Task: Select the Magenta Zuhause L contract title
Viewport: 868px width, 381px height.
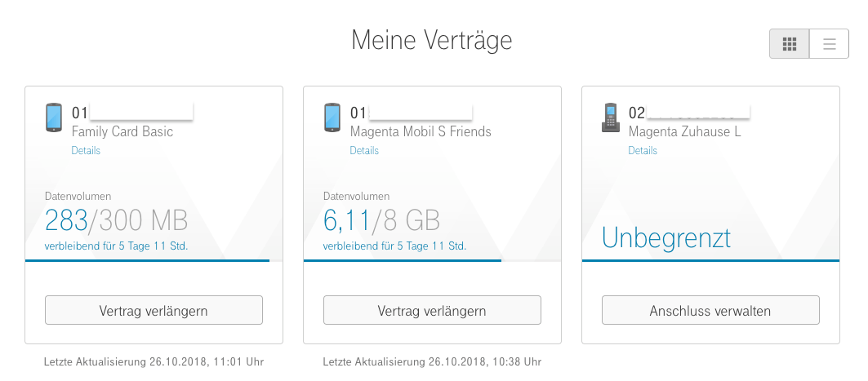Action: 685,131
